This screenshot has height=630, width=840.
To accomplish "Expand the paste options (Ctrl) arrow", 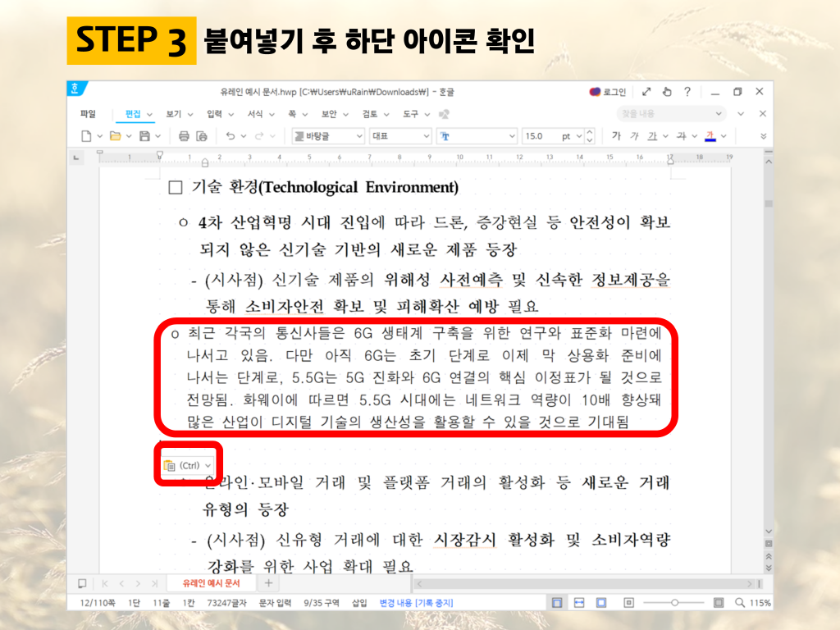I will 208,466.
